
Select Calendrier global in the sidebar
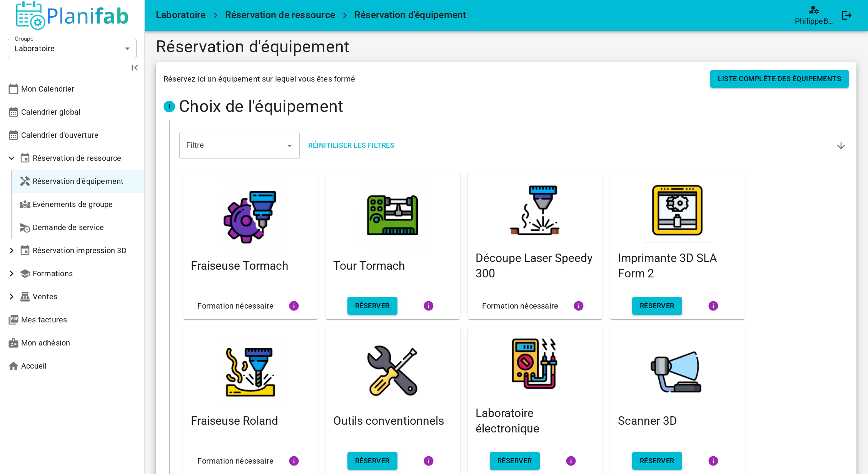click(50, 112)
